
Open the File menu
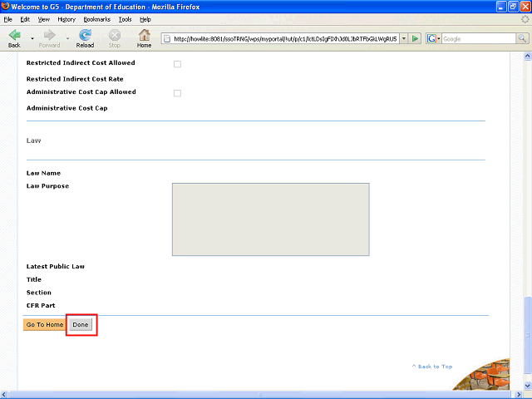7,19
